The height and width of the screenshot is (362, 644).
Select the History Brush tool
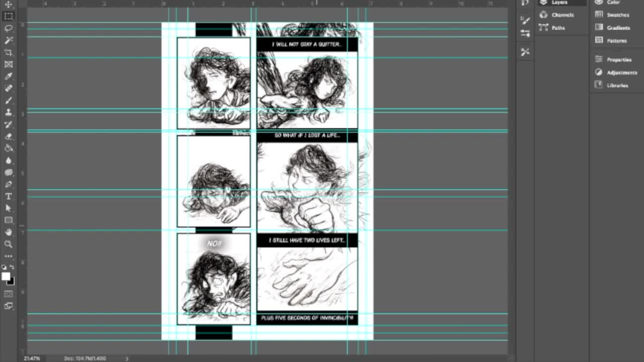click(9, 124)
